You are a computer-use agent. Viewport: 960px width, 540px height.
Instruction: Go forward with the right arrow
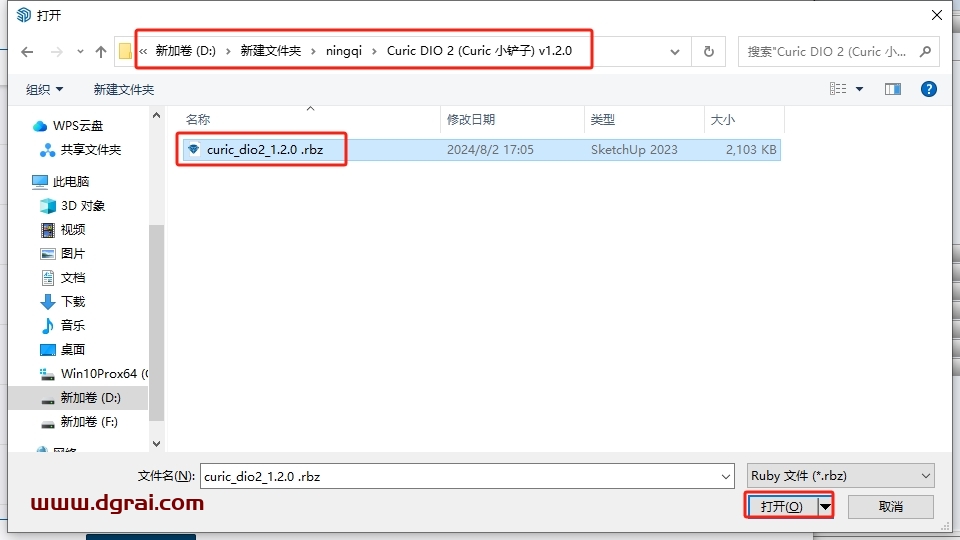[57, 52]
